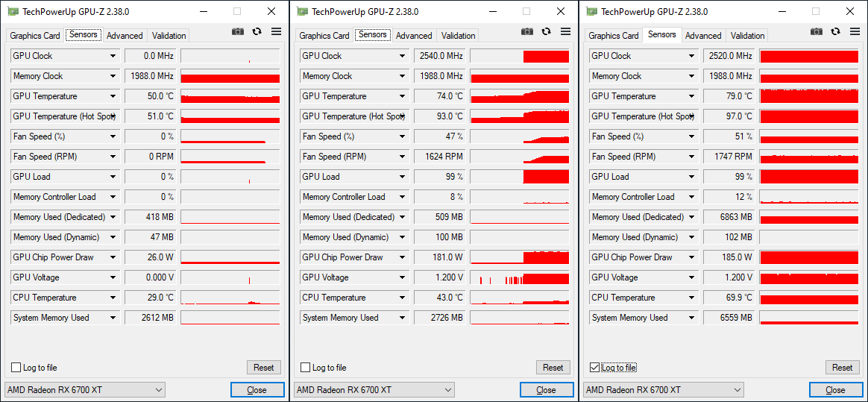Click the 1624 RPM value in middle window
The width and height of the screenshot is (868, 402).
click(x=439, y=157)
